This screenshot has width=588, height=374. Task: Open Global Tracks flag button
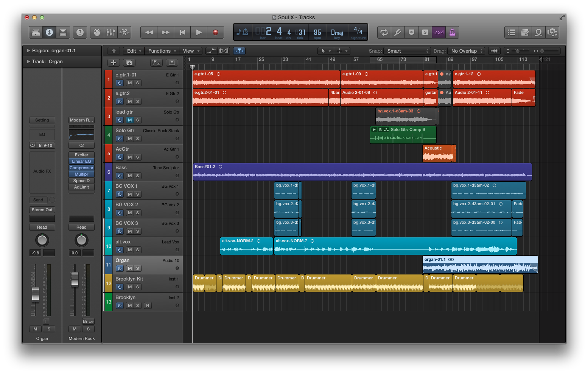156,63
